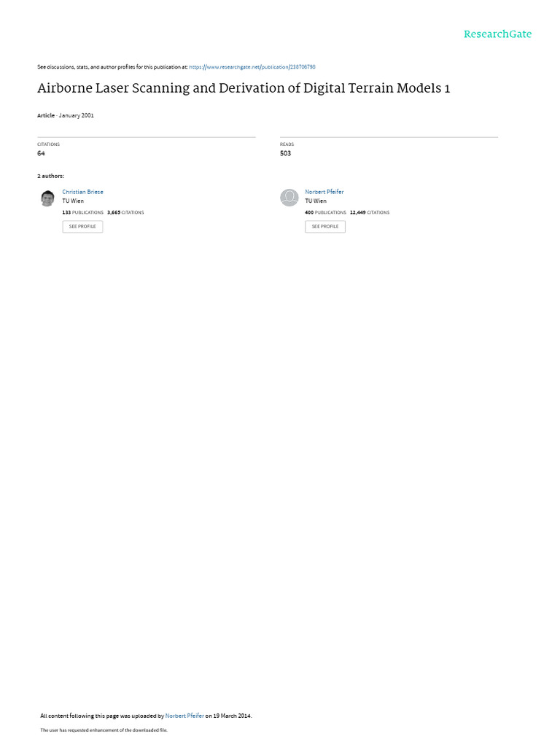Click the paper title Airborne Laser Scanning
The width and height of the screenshot is (560, 747).
[x=244, y=88]
